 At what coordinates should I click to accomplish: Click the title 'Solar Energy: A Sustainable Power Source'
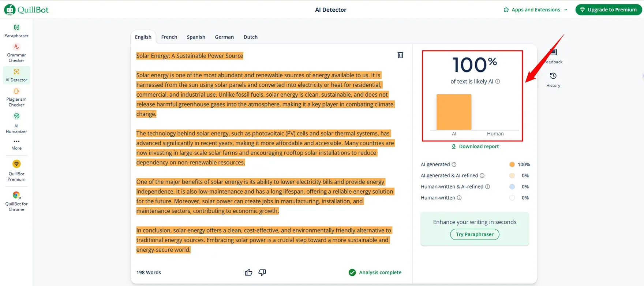[190, 56]
